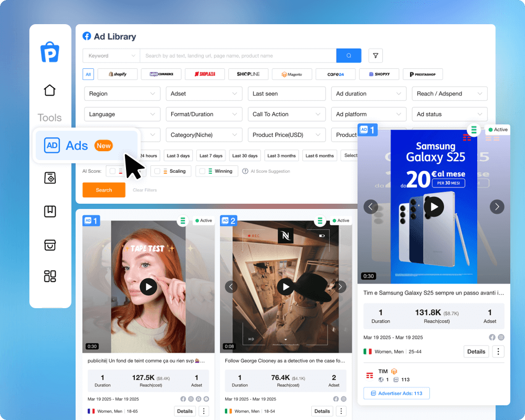This screenshot has height=420, width=525.
Task: Play the George Clooney Nespresso ad video
Action: click(286, 287)
